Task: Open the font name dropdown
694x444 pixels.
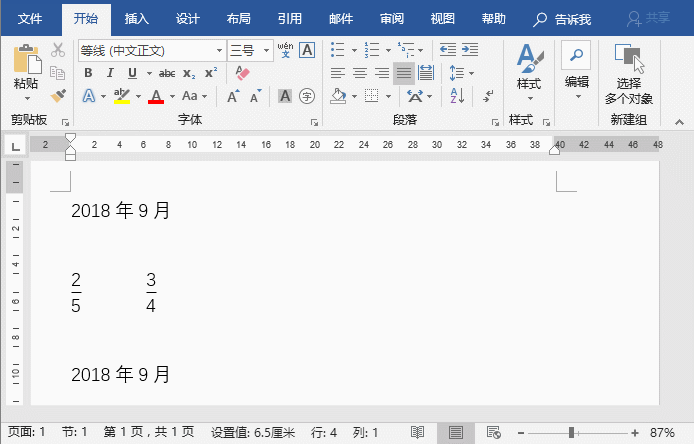Action: [x=219, y=50]
